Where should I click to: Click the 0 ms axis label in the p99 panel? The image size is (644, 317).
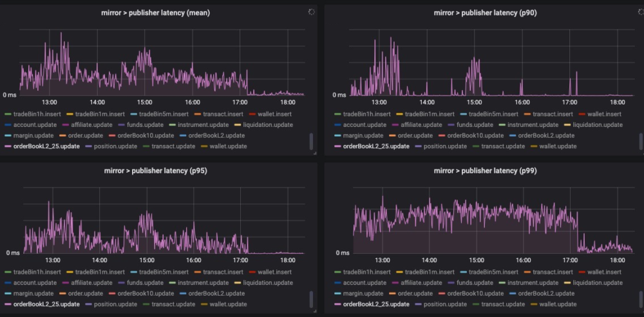tap(343, 253)
